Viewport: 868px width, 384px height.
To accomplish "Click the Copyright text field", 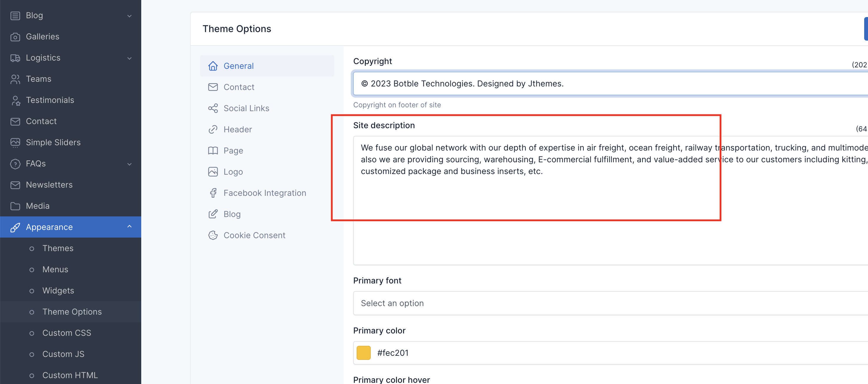I will tap(610, 84).
